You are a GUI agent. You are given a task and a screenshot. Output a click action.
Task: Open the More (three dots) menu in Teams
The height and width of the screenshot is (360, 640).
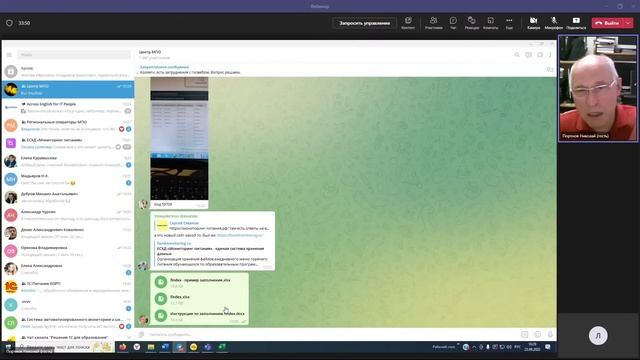pos(509,23)
